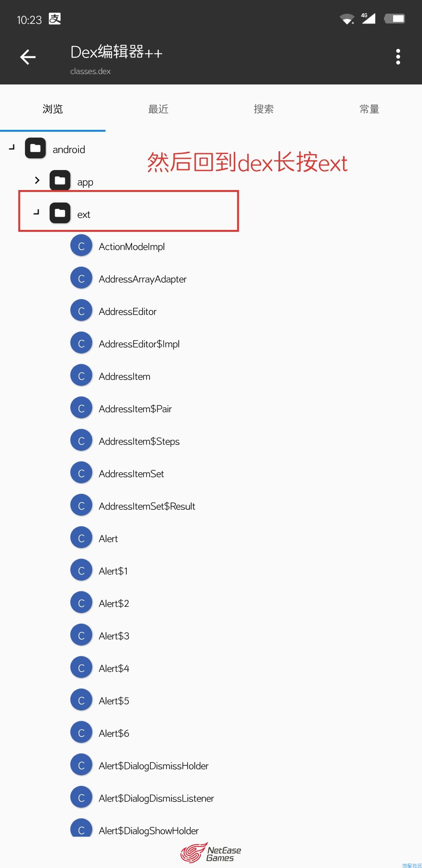The height and width of the screenshot is (868, 422).
Task: Tap the Alert class icon
Action: [81, 538]
